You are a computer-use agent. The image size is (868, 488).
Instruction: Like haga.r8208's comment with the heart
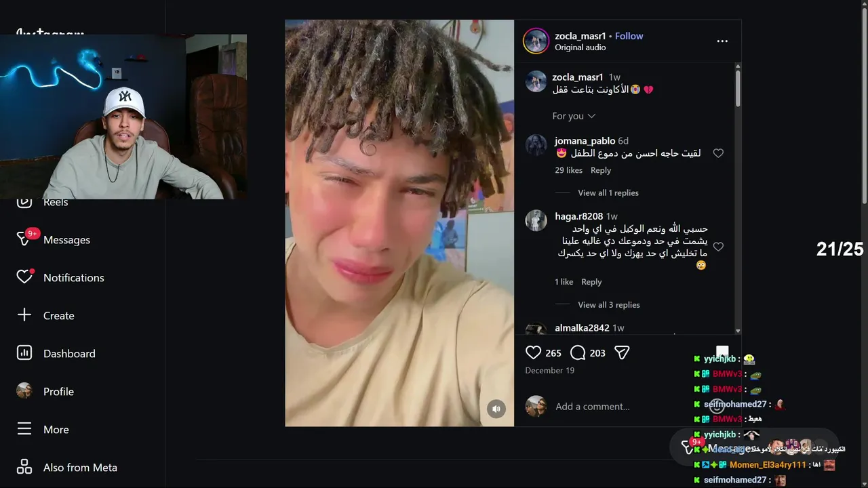pyautogui.click(x=718, y=247)
